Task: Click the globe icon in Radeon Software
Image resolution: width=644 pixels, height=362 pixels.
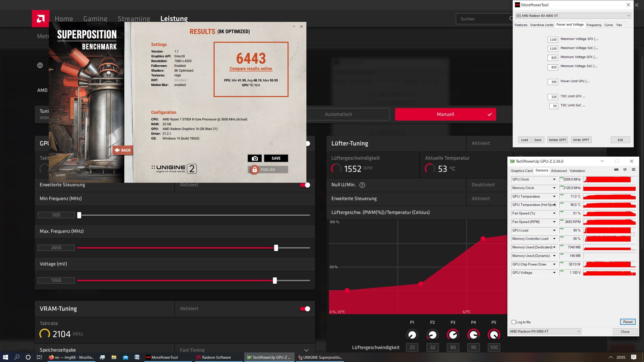Action: pos(40,65)
